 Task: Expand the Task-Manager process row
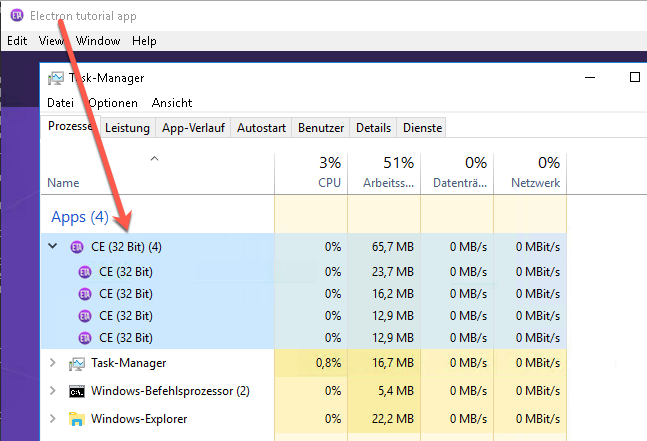[x=52, y=363]
